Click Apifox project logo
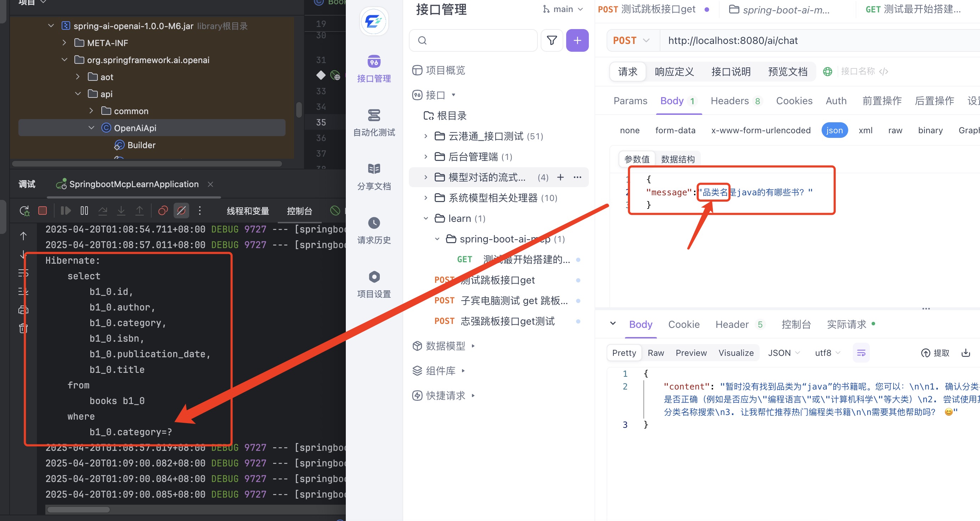 374,21
